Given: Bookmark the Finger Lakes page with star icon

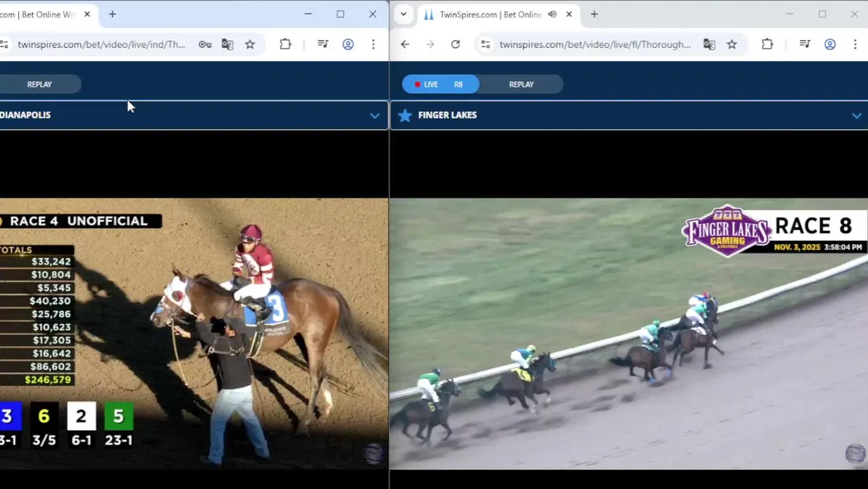Looking at the screenshot, I should click(731, 44).
